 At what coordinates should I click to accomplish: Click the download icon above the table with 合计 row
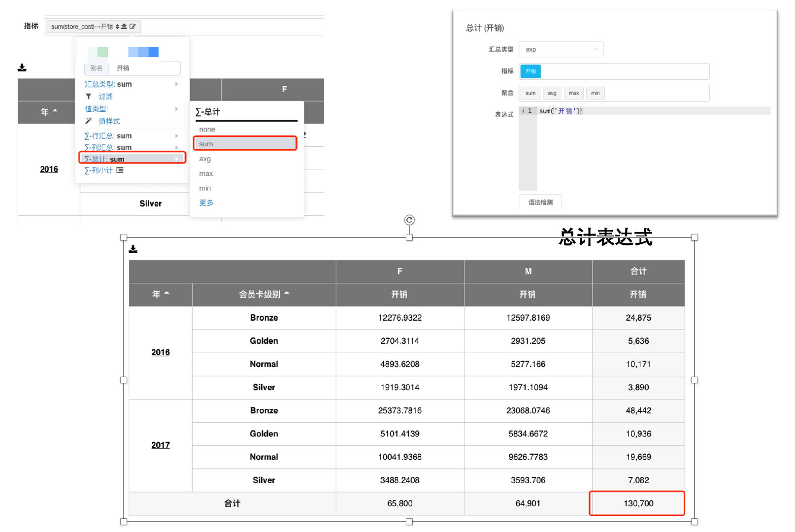click(x=133, y=249)
